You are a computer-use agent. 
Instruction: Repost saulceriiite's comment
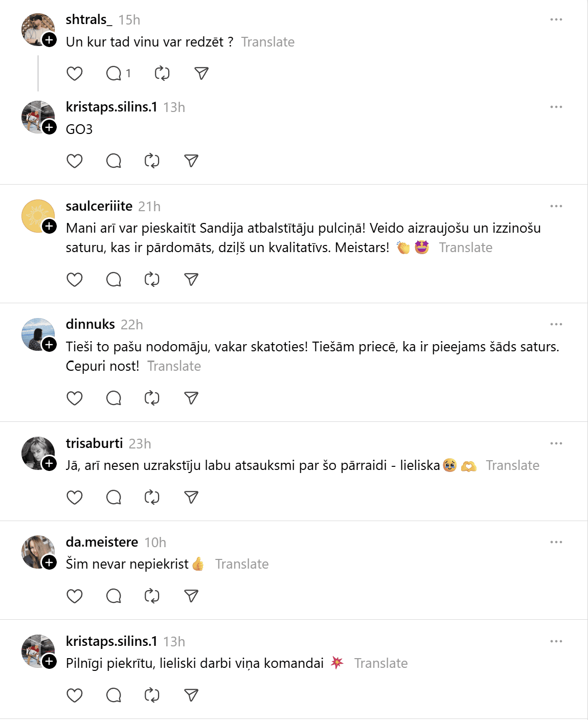[x=152, y=280]
